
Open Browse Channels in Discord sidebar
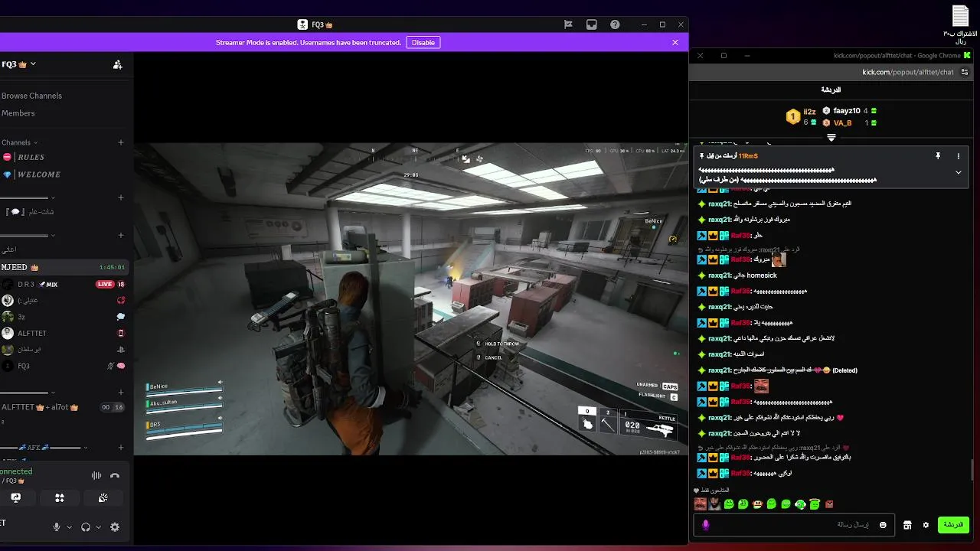point(31,96)
